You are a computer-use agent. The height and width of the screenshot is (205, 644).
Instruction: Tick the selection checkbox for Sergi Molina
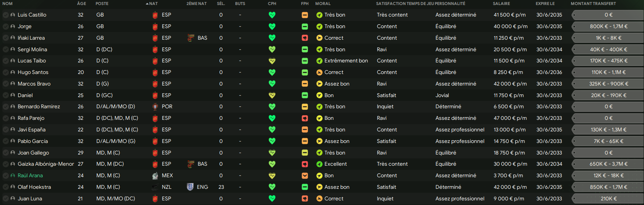[x=6, y=50]
